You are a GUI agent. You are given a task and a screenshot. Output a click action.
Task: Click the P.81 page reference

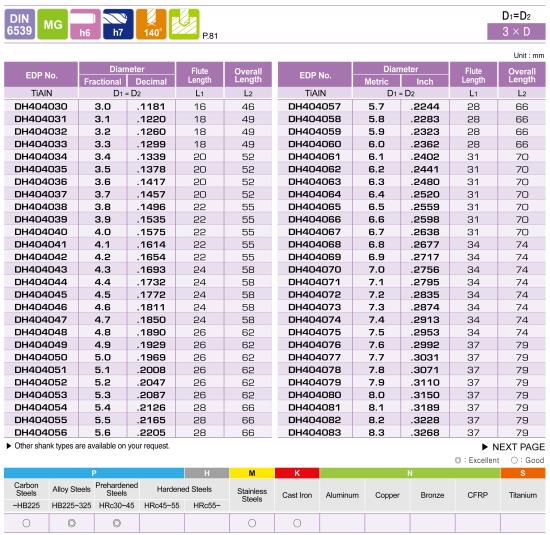point(210,36)
